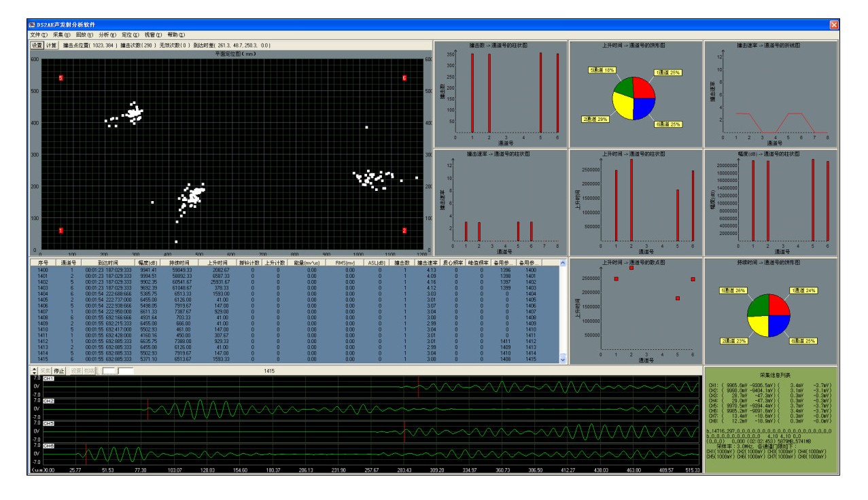This screenshot has height=500, width=868.
Task: Open the 视窗 menu
Action: tap(154, 34)
